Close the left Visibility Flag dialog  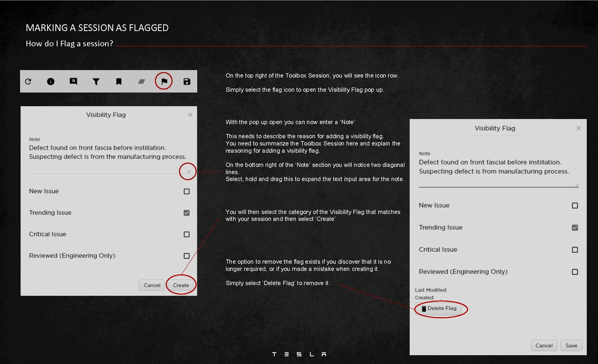pos(190,115)
